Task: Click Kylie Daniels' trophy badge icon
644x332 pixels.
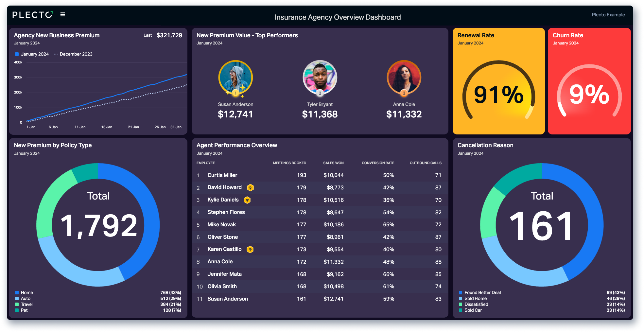Action: [247, 200]
